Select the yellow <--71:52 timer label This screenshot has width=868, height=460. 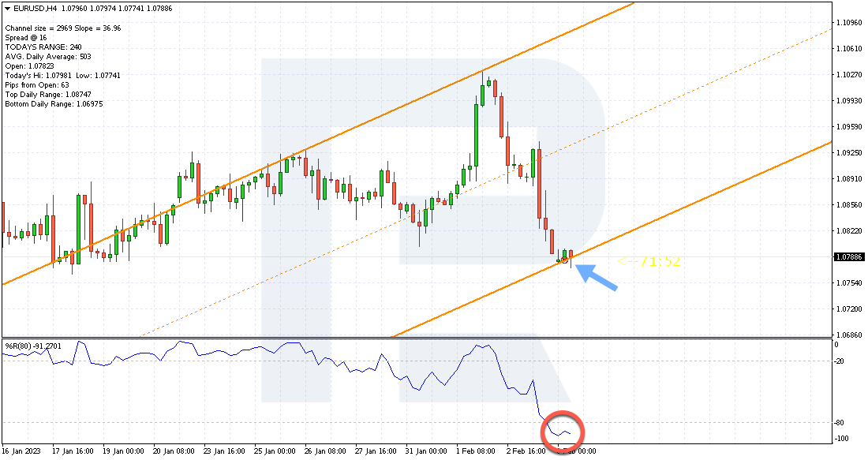649,261
